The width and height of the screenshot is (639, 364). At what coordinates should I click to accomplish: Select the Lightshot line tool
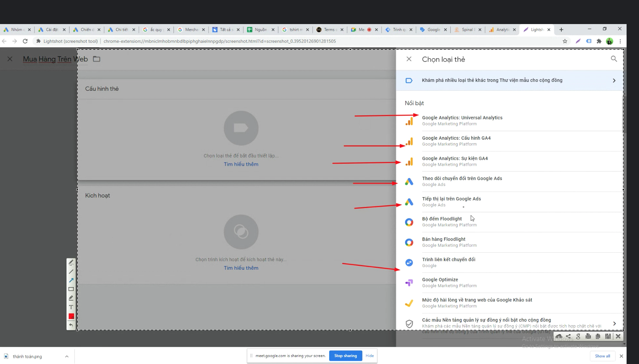(71, 272)
